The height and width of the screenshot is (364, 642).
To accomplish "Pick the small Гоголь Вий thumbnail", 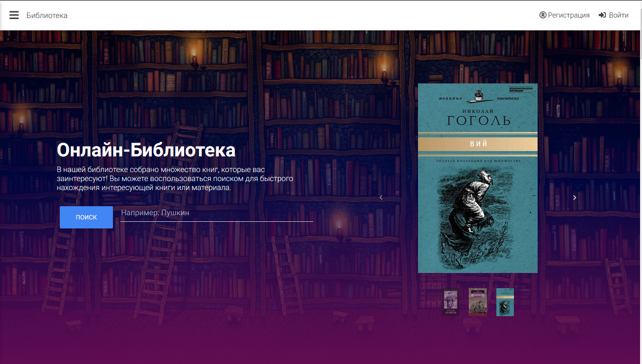I will click(x=505, y=302).
